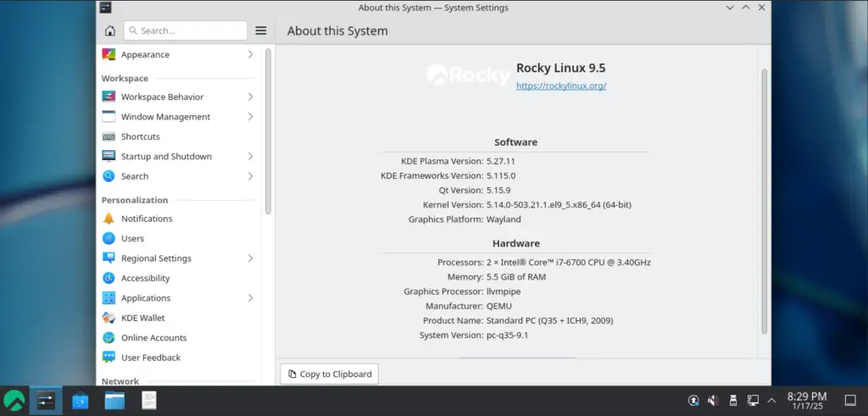The width and height of the screenshot is (868, 416).
Task: Click the Accessibility icon
Action: [109, 278]
